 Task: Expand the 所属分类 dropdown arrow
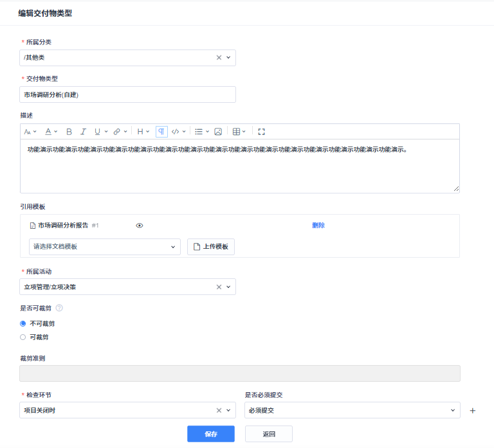(228, 58)
